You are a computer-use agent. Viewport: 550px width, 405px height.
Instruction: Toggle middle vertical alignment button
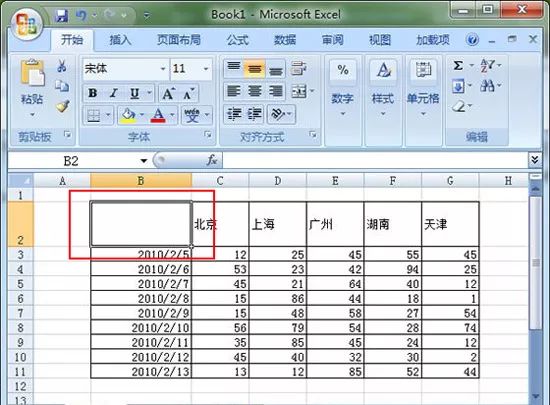255,68
